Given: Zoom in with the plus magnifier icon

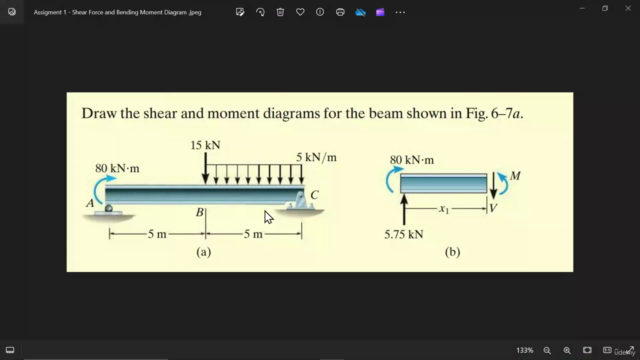Looking at the screenshot, I should click(x=567, y=350).
